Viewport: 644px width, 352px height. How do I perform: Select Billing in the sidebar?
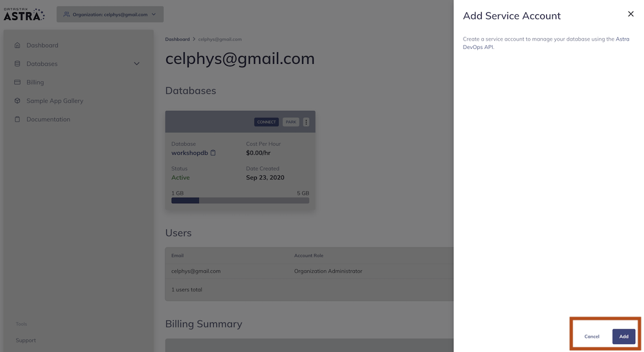pos(35,83)
